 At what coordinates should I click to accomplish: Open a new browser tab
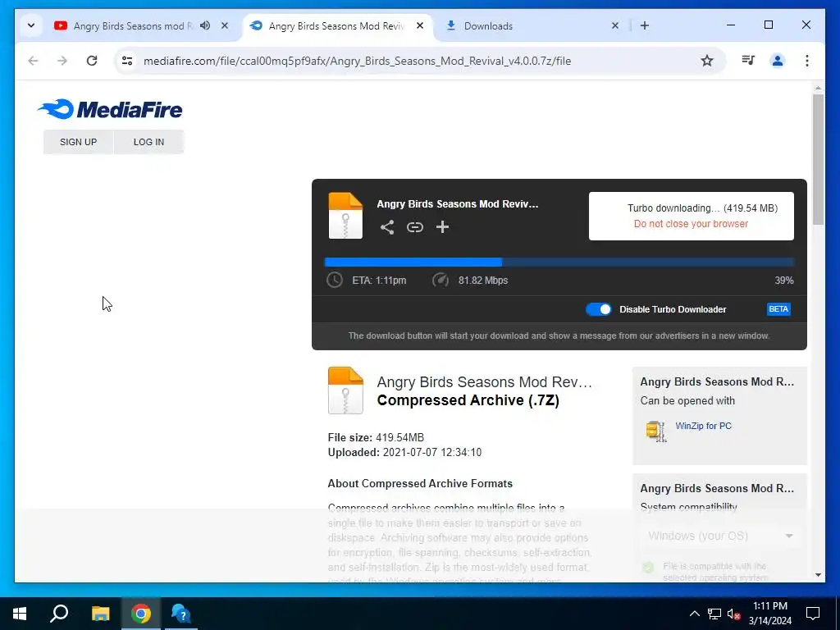[645, 25]
